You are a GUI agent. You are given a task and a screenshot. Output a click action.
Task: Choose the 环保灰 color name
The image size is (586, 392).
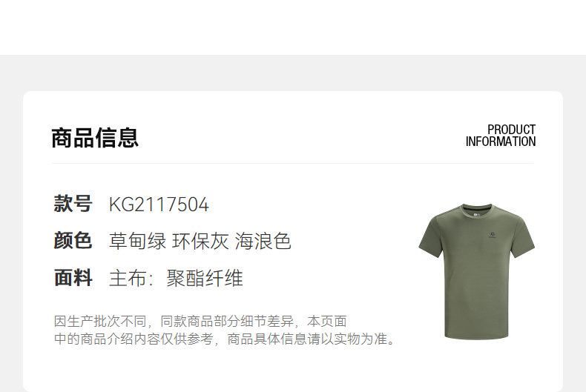point(200,241)
